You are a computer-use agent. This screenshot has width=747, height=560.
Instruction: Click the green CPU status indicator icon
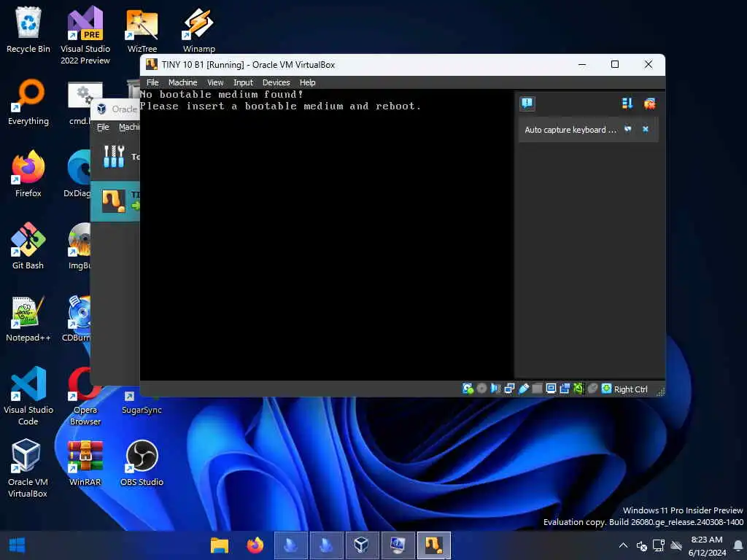[578, 389]
